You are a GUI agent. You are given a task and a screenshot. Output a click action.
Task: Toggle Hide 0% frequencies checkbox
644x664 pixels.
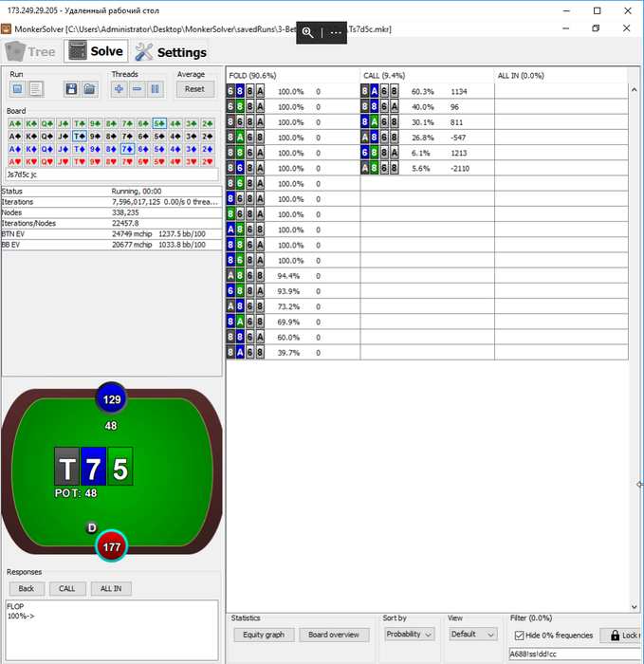pos(519,636)
